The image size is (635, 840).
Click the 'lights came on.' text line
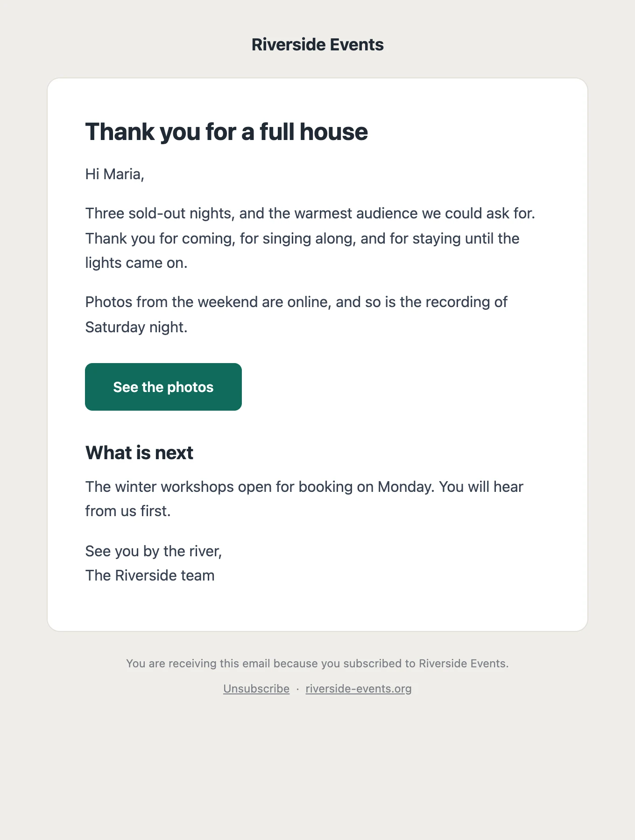pos(136,263)
